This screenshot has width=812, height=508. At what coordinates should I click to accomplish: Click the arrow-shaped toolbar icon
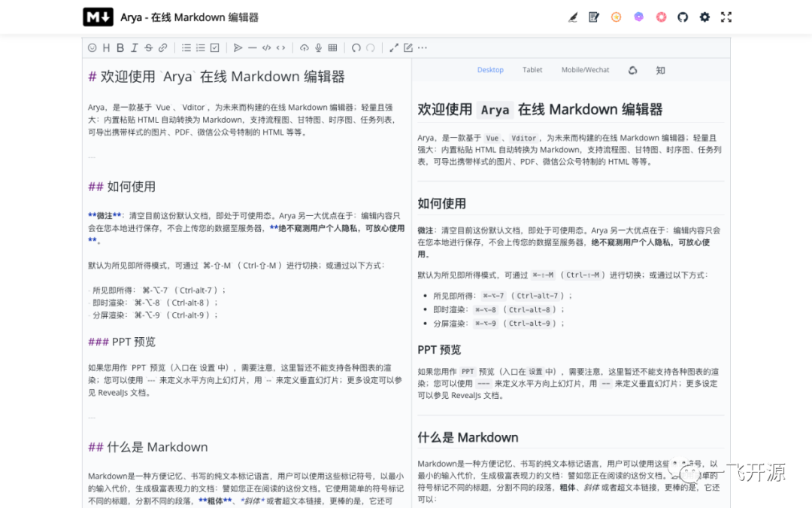point(238,47)
